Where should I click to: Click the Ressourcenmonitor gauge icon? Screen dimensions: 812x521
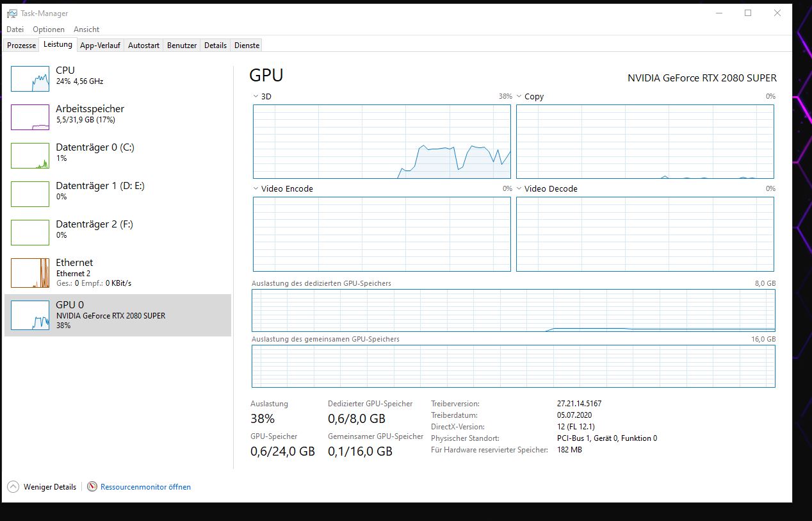[92, 487]
